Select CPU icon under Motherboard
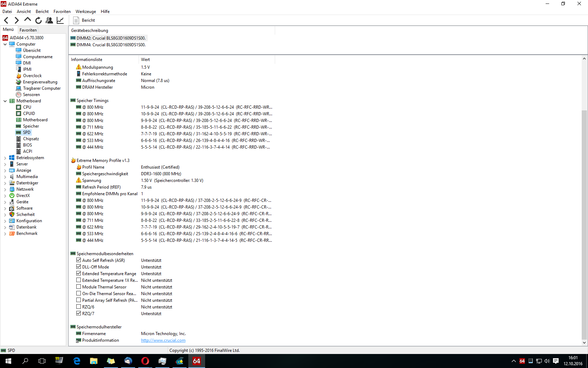 pos(19,107)
